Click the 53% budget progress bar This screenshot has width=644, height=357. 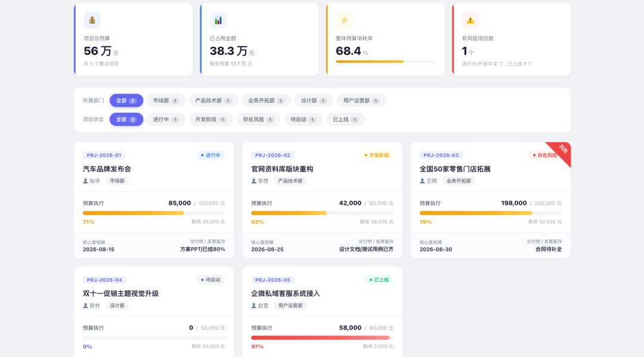(x=323, y=213)
